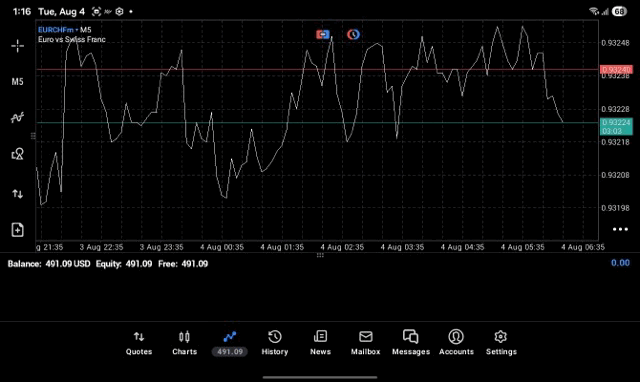
Task: Tap the divider handle below the chart
Action: tap(320, 255)
